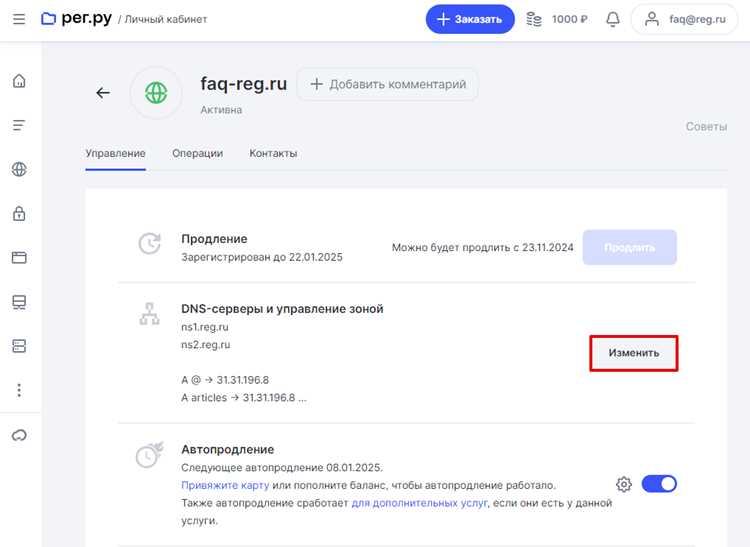This screenshot has height=547, width=750.
Task: Click the Автопродление clock icon
Action: point(150,455)
